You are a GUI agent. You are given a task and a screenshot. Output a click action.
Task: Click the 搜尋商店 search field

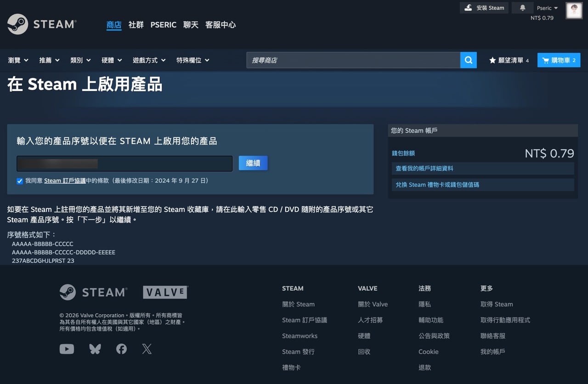pos(353,60)
